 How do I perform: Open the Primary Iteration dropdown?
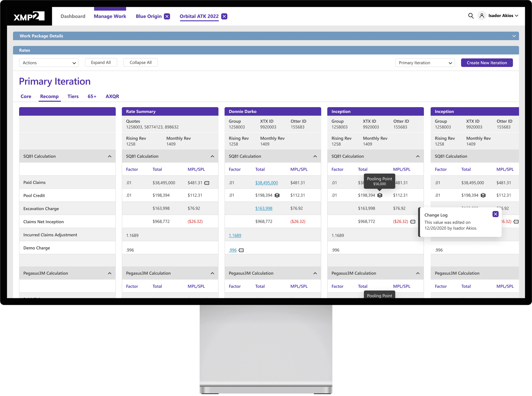(x=425, y=63)
